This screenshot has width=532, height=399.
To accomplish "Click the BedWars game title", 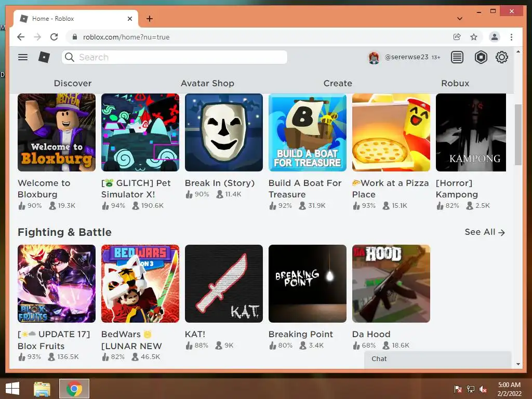I will tap(131, 340).
